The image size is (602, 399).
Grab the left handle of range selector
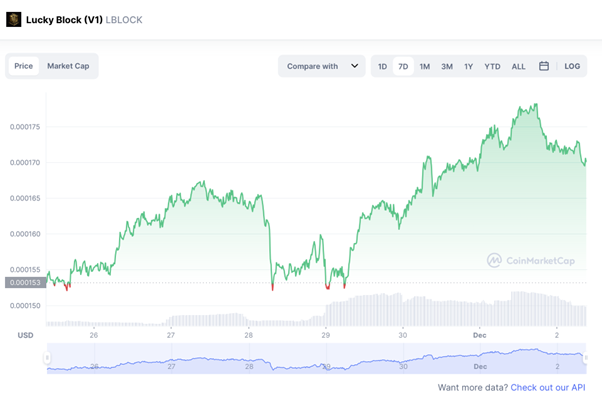pos(47,358)
